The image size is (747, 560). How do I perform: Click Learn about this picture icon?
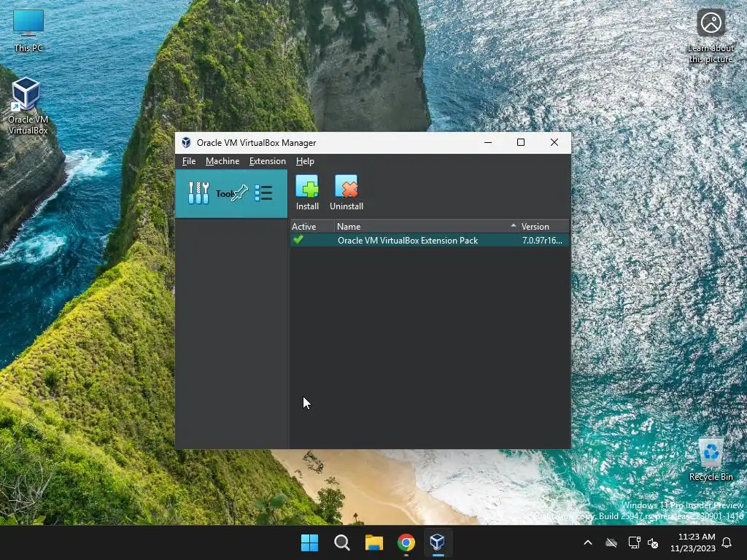tap(711, 36)
